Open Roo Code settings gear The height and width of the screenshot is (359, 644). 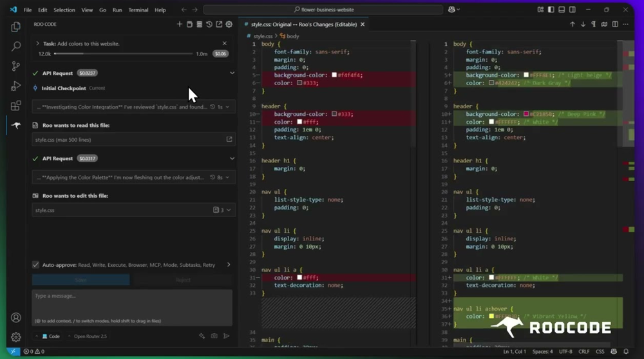229,24
